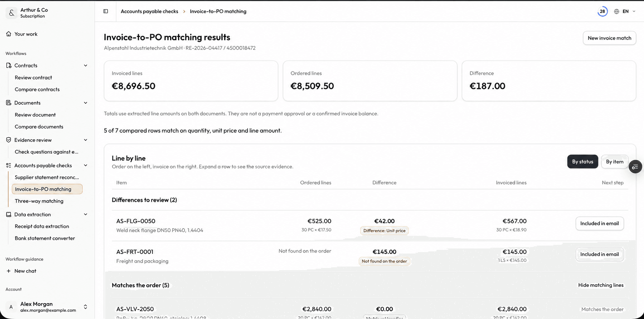Click Included in email for AS-FRT-0001
This screenshot has width=644, height=319.
(x=600, y=254)
